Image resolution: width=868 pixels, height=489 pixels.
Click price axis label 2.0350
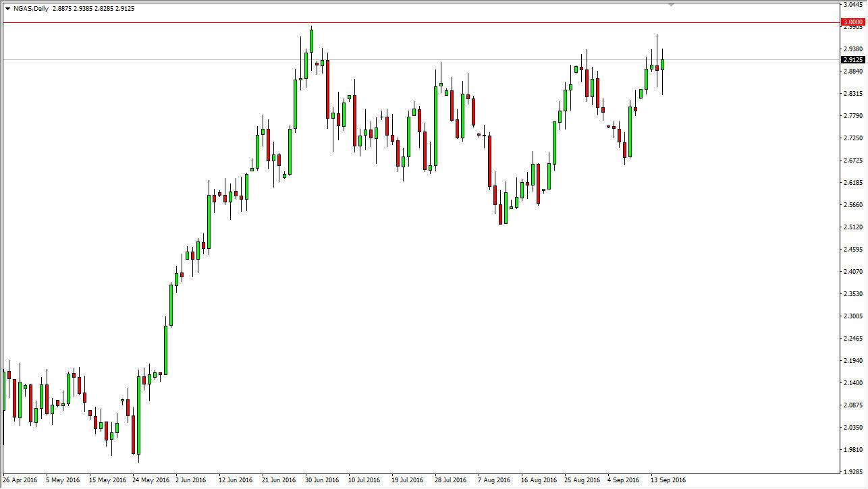pyautogui.click(x=854, y=428)
